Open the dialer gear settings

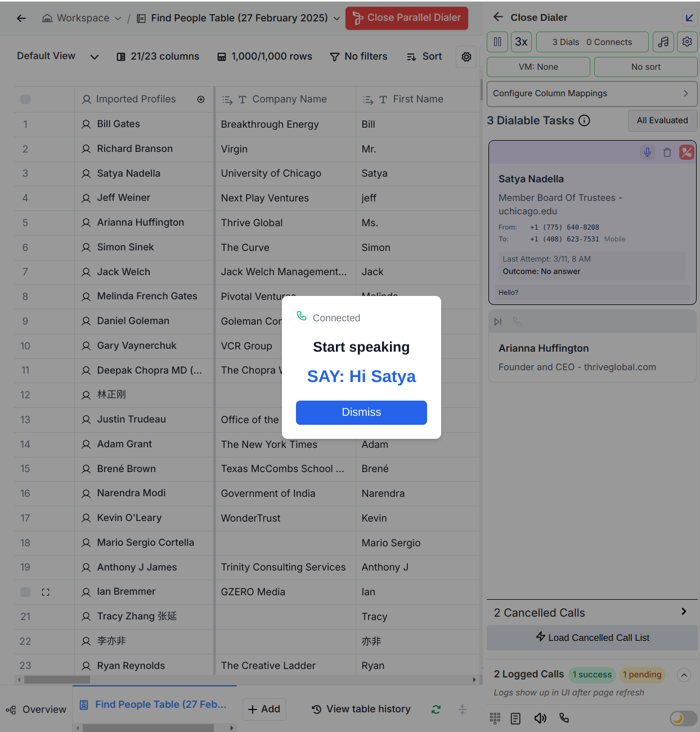687,42
